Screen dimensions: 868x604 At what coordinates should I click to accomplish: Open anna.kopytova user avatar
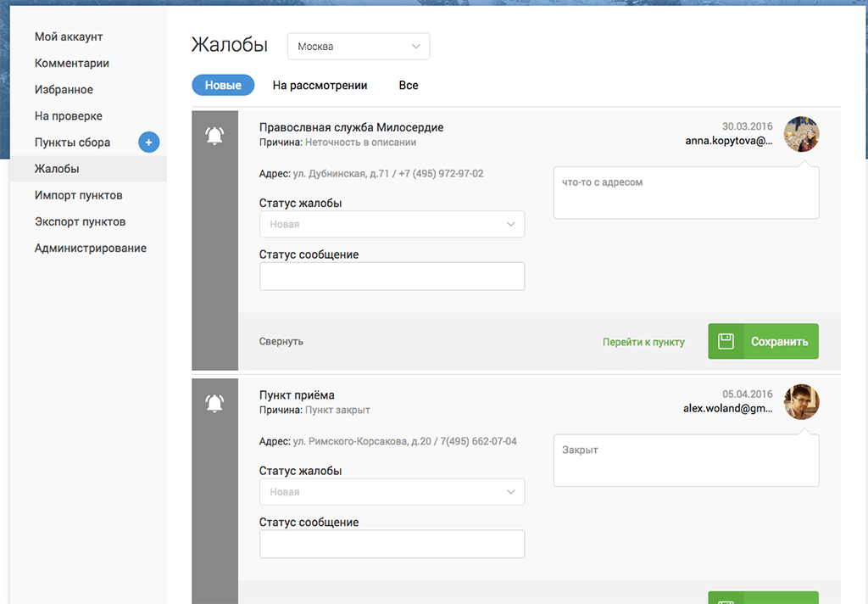[801, 134]
